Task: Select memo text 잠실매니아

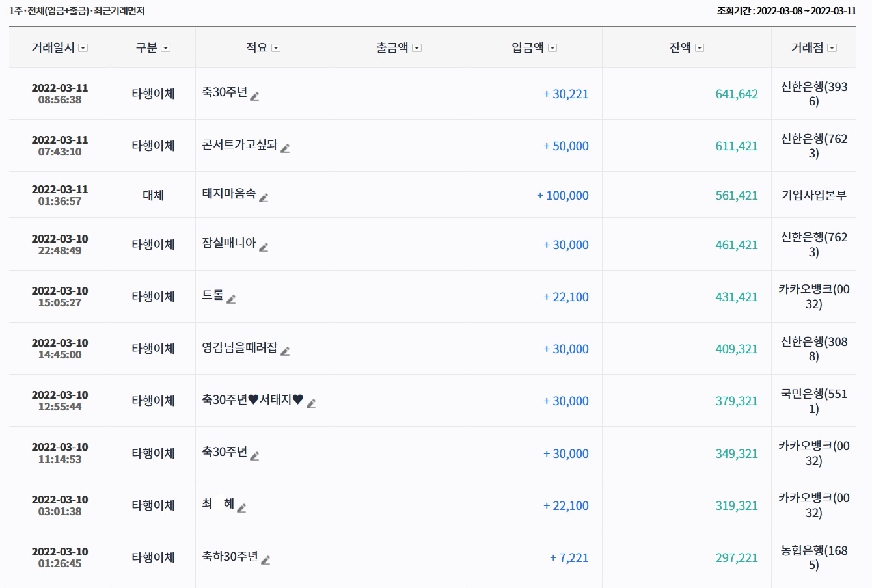Action: click(x=229, y=244)
